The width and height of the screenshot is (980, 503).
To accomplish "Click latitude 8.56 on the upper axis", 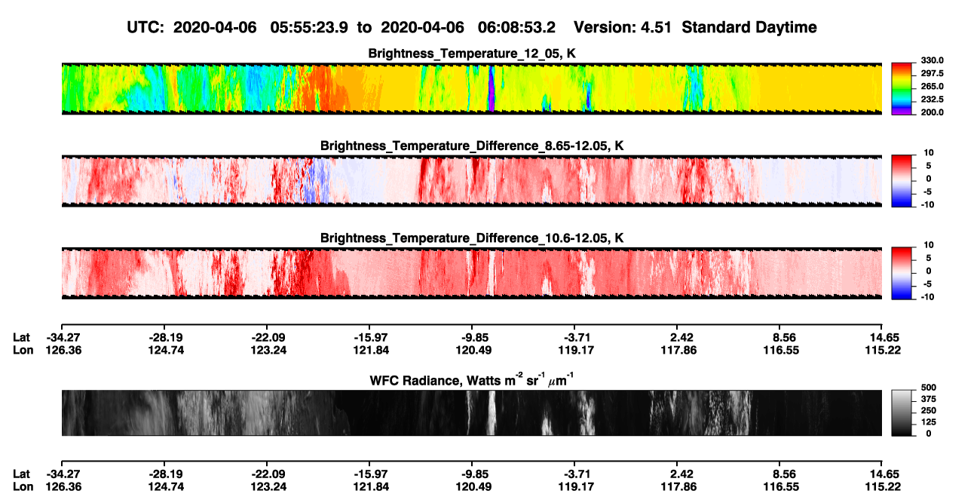I will pos(785,337).
